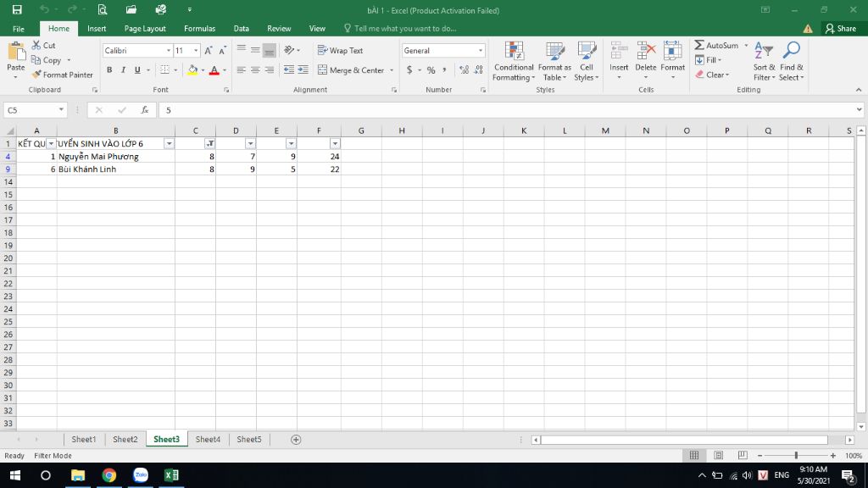The height and width of the screenshot is (488, 868).
Task: Open Format as Table gallery
Action: (x=554, y=61)
